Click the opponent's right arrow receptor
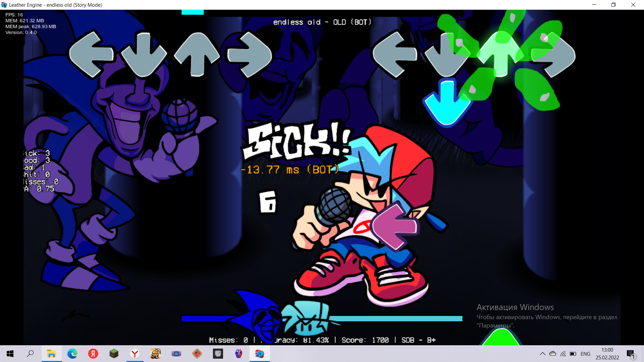The image size is (644, 362). point(250,55)
